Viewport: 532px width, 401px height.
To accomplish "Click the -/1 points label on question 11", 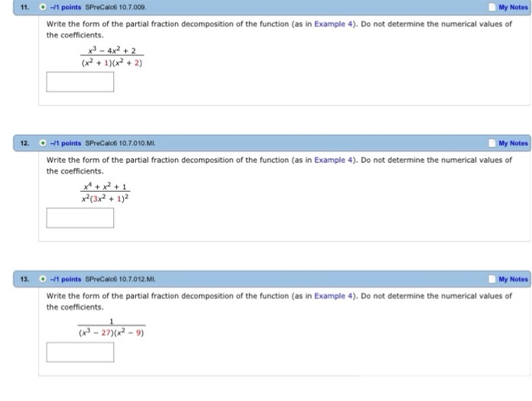I will pos(66,8).
